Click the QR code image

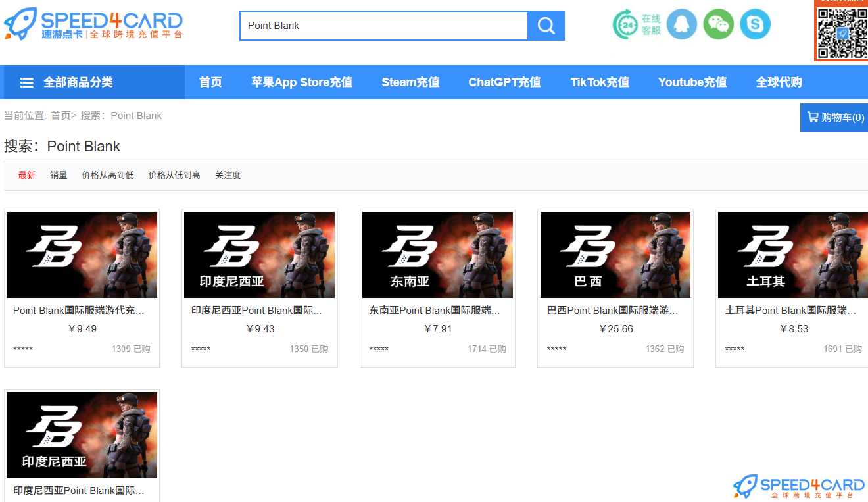point(842,32)
